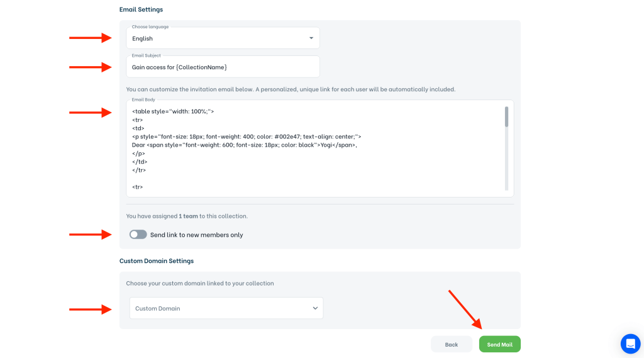Open the chat support widget
Screen dimensions: 644x358
pos(630,344)
